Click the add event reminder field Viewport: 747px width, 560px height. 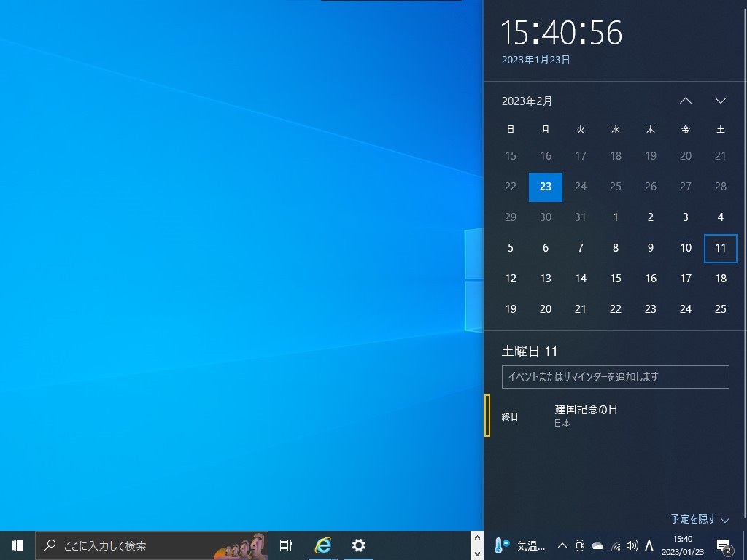(615, 377)
